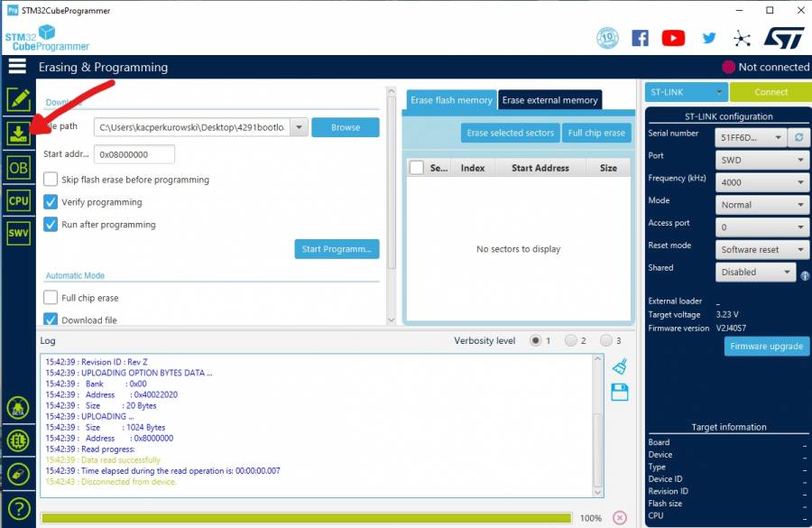
Task: Open the Shared Disabled dropdown
Action: [x=755, y=272]
